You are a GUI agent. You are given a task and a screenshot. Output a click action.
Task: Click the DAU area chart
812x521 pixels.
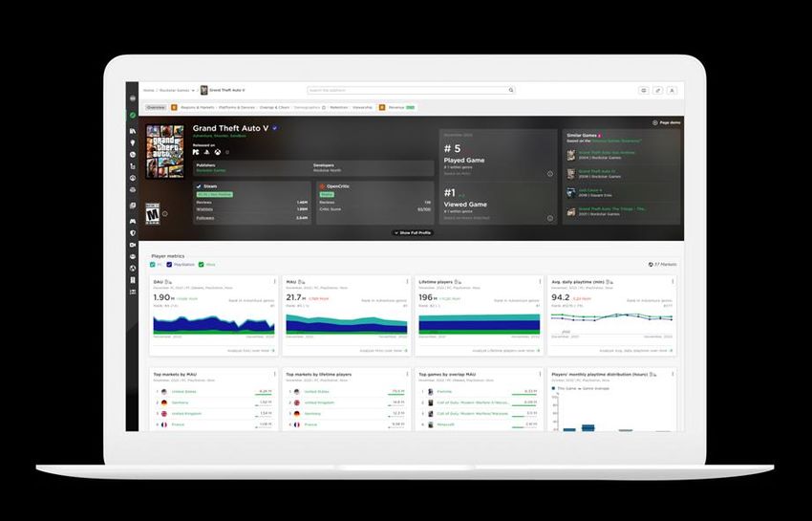214,324
